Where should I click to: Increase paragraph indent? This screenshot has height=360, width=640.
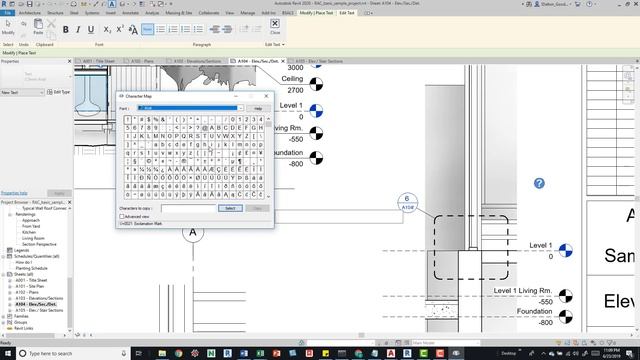pos(227,29)
